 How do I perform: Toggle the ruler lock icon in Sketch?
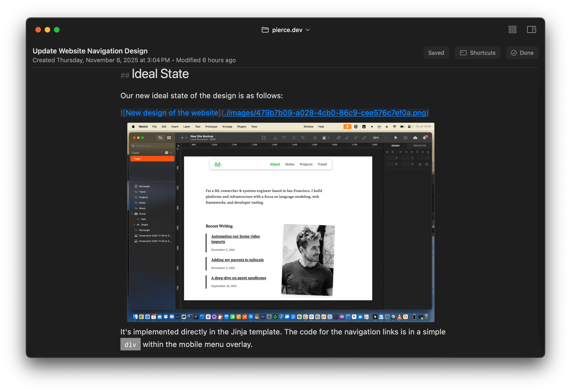click(179, 146)
